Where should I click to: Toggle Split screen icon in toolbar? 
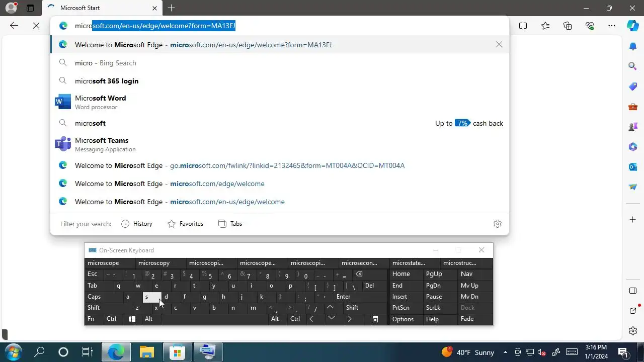pos(523,26)
